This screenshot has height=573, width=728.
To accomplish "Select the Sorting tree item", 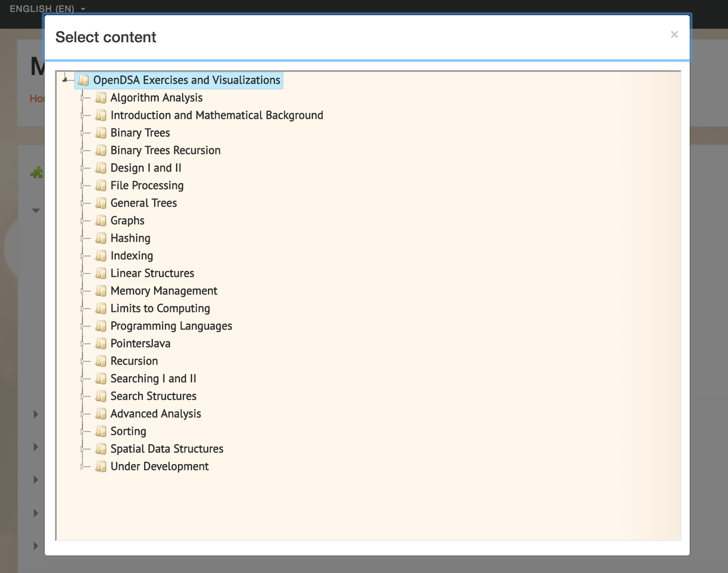I will (128, 431).
